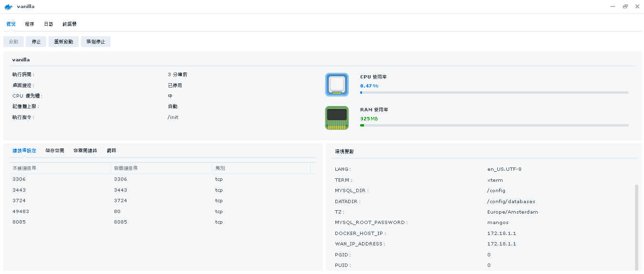
Task: Click the Docker whale icon in the title bar
Action: [x=9, y=6]
